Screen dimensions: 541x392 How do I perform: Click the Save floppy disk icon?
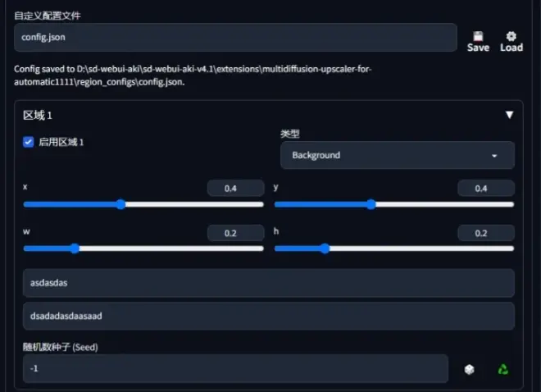478,36
